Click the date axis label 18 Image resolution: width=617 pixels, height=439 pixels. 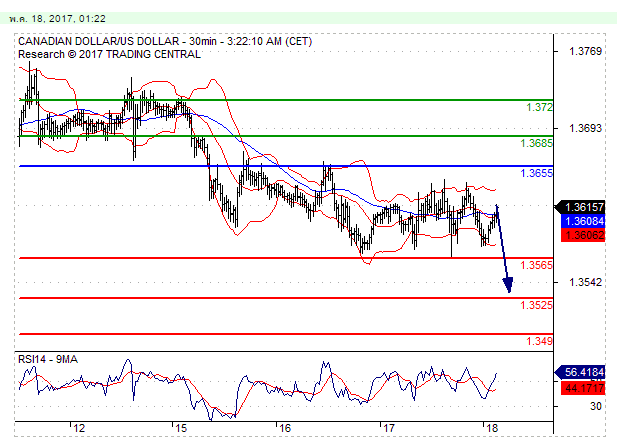(x=492, y=428)
